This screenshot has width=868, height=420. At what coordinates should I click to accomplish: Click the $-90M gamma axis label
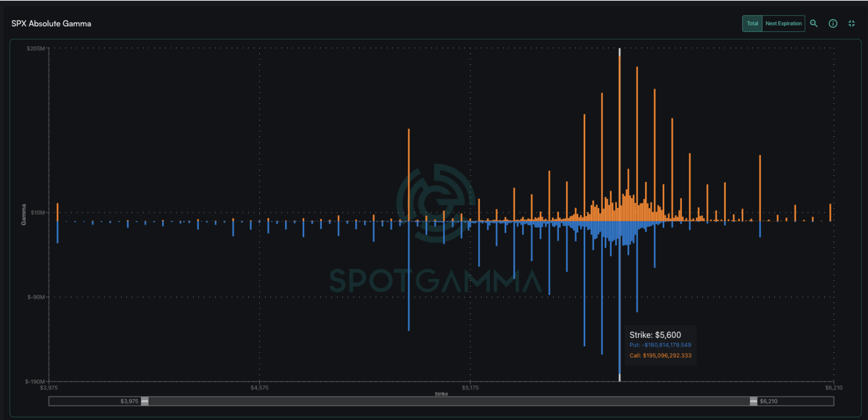pyautogui.click(x=36, y=297)
